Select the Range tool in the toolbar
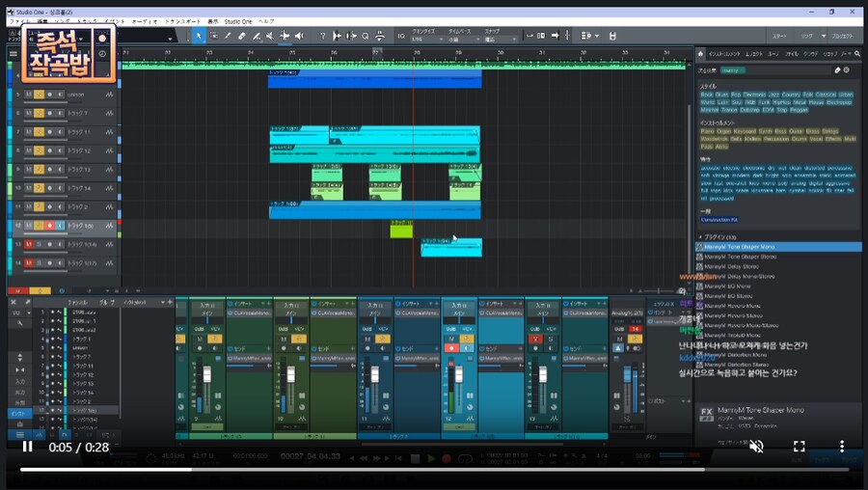Image resolution: width=868 pixels, height=490 pixels. [x=214, y=36]
